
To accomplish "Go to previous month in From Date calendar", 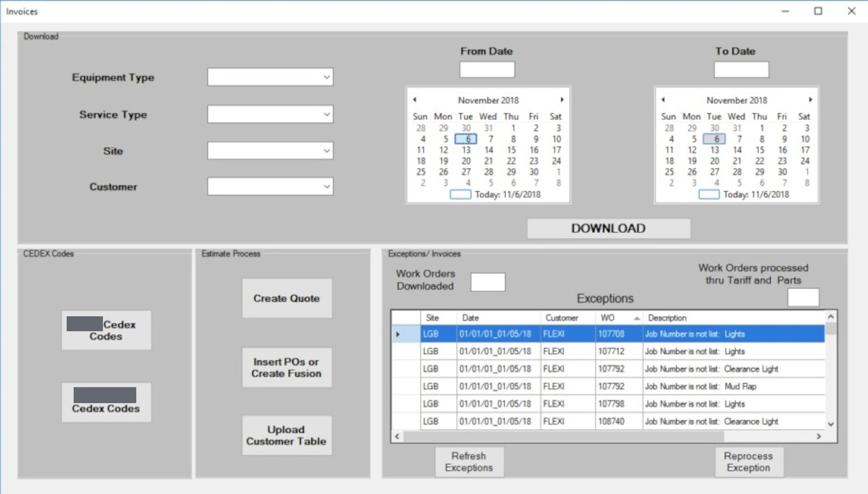I will tap(415, 100).
